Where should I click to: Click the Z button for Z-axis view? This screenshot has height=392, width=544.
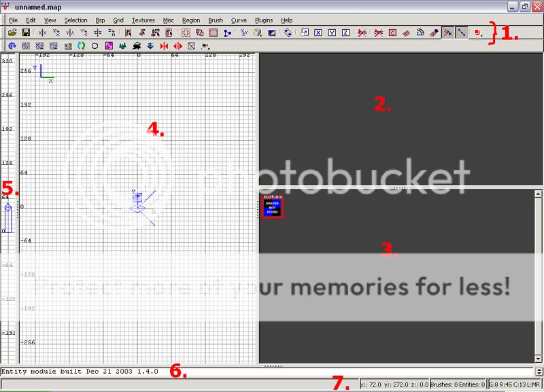click(346, 33)
